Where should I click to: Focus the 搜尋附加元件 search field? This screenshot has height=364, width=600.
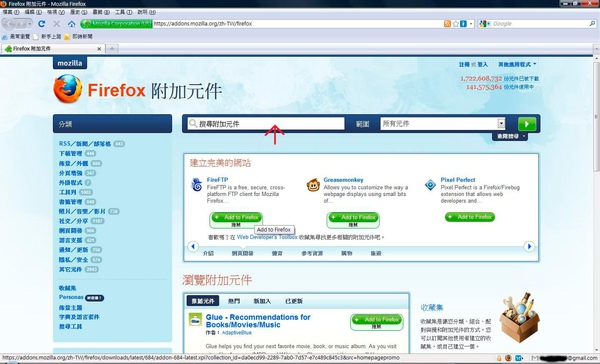coord(266,124)
